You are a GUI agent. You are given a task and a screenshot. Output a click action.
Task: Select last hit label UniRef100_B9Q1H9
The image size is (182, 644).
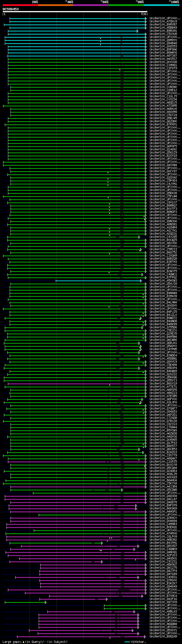click(163, 637)
